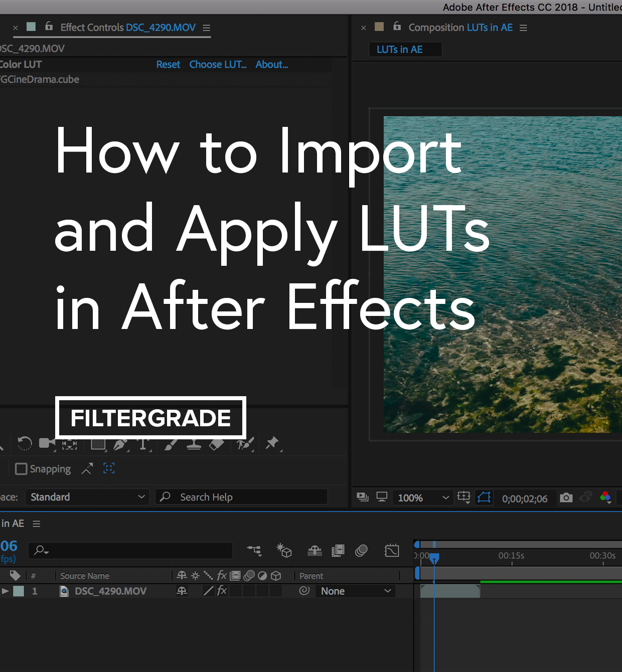
Task: Select the Rectangle shape tool
Action: (98, 444)
